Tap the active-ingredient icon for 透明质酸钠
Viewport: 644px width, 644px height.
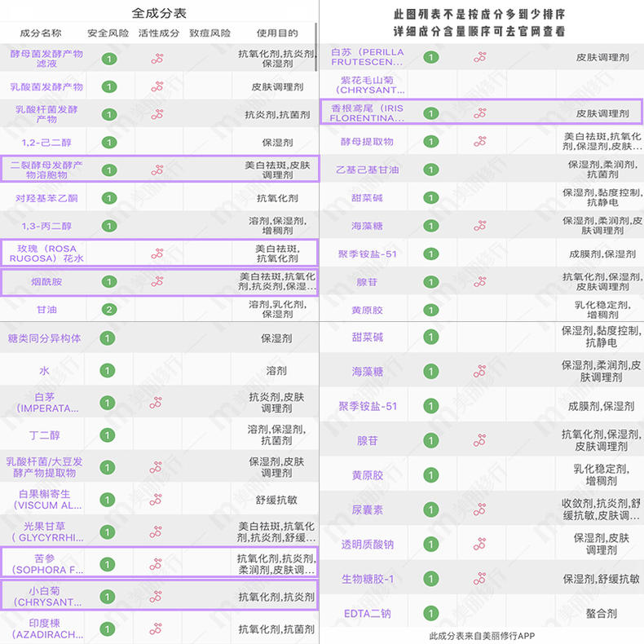(x=479, y=545)
